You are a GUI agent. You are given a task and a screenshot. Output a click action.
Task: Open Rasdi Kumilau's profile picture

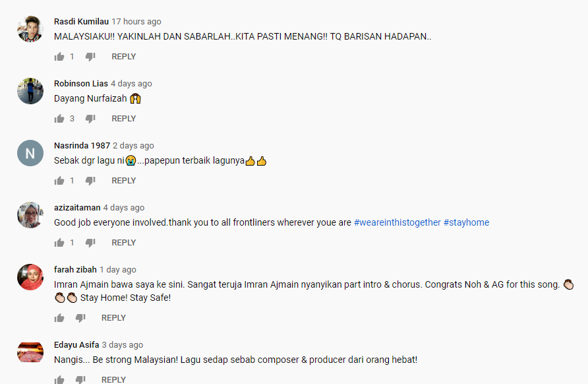click(x=30, y=29)
